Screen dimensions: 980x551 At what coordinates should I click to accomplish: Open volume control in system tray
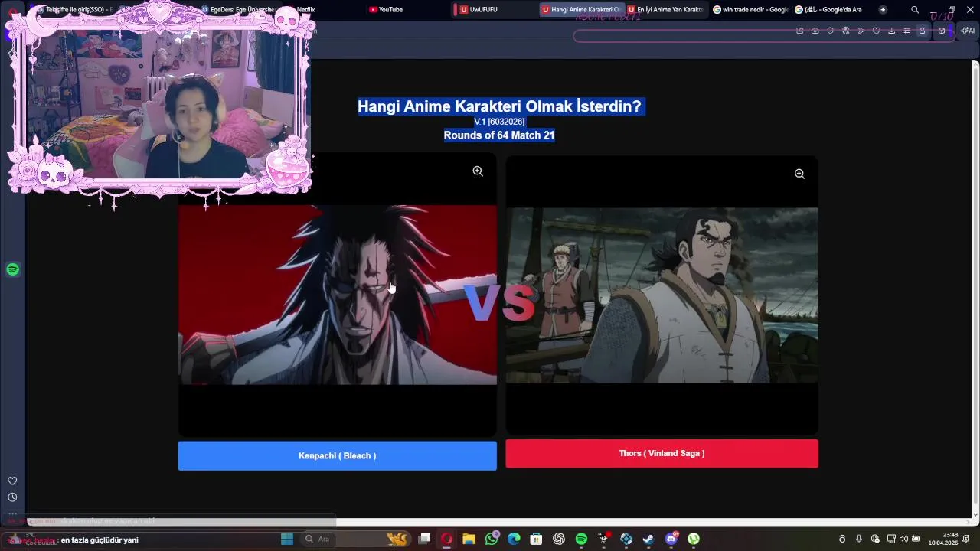coord(903,539)
